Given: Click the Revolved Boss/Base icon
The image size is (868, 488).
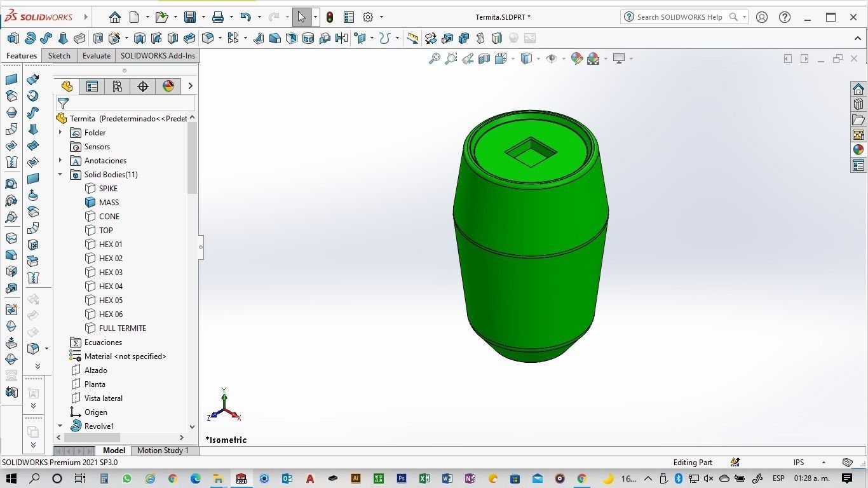Looking at the screenshot, I should point(29,38).
